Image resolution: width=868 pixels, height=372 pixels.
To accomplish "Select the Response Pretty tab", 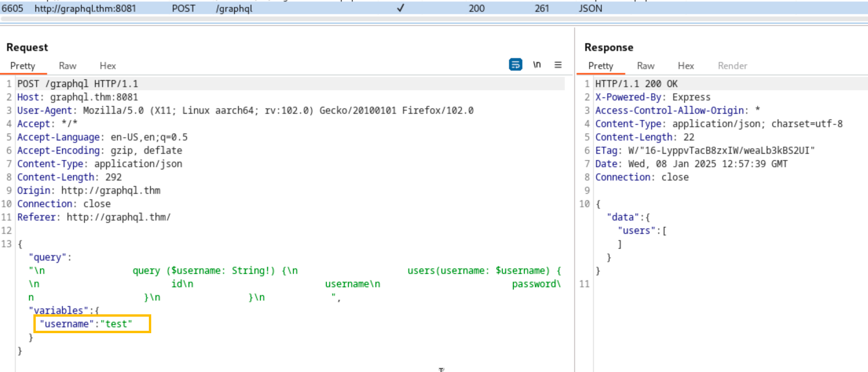I will coord(601,66).
